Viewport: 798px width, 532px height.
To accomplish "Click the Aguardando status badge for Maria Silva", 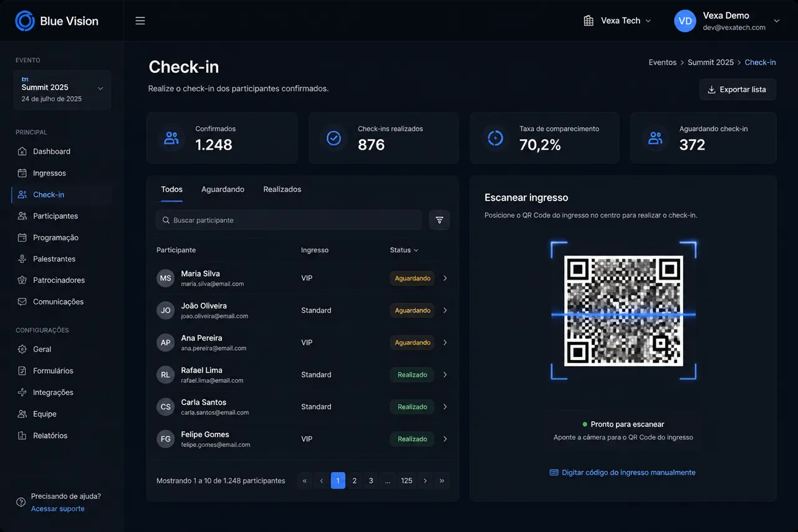I will pyautogui.click(x=412, y=278).
